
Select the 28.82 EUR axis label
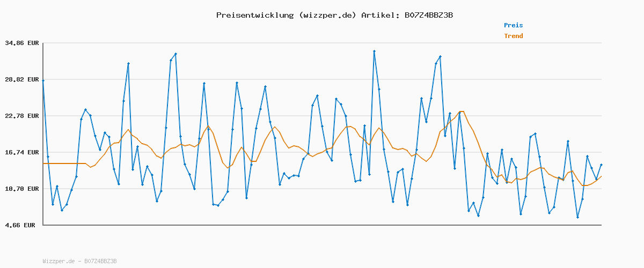[x=22, y=79]
